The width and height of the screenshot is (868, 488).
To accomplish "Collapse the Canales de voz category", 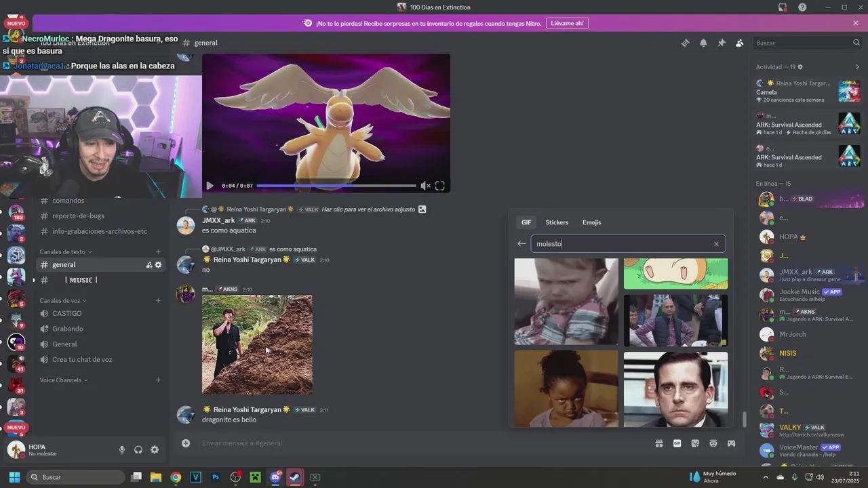I will coord(64,300).
